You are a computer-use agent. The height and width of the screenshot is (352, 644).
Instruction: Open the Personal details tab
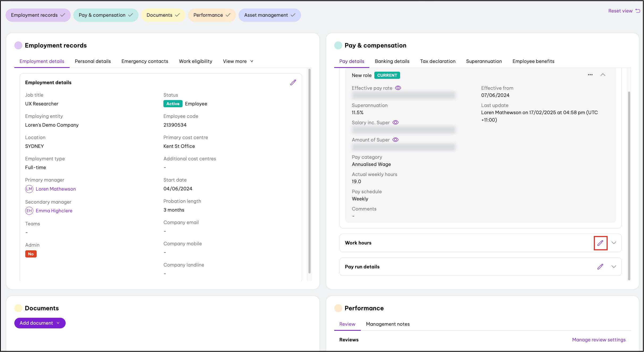point(93,61)
